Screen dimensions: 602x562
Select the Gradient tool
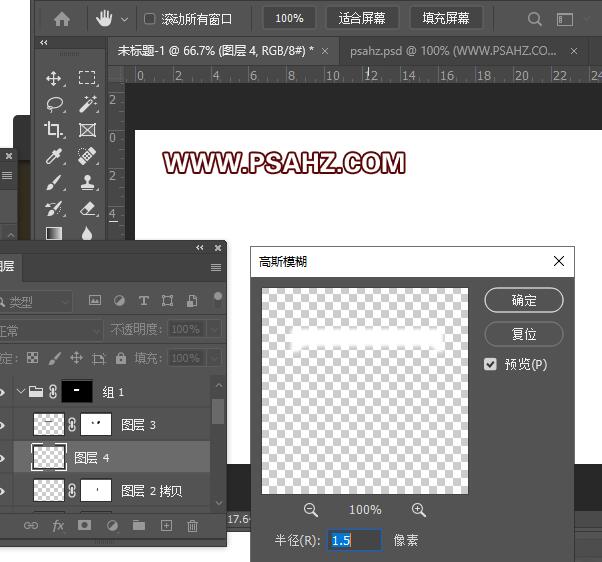click(x=54, y=233)
